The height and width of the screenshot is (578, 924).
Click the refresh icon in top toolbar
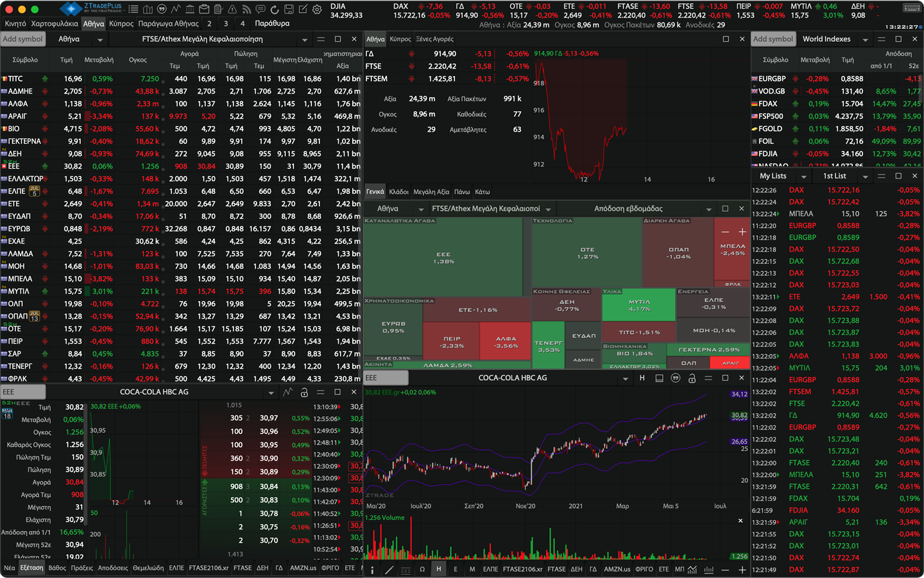click(x=275, y=10)
